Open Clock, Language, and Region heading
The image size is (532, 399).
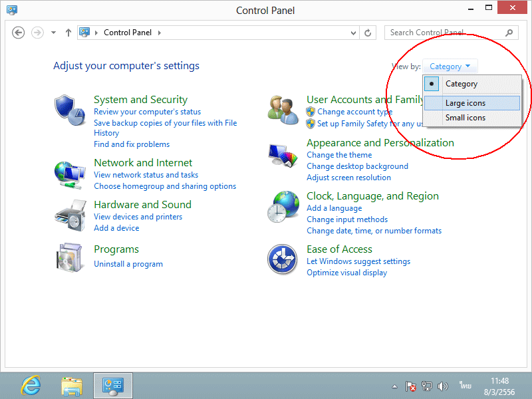[x=372, y=196]
